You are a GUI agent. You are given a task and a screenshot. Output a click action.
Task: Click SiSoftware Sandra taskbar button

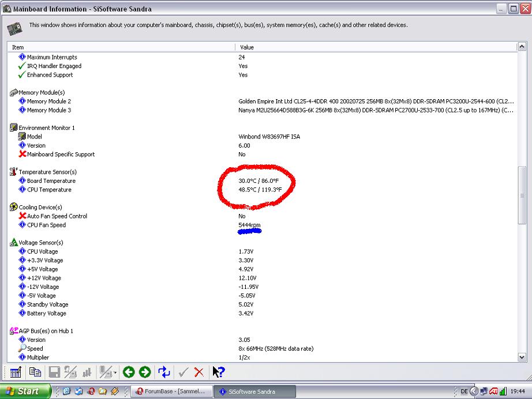click(x=255, y=391)
